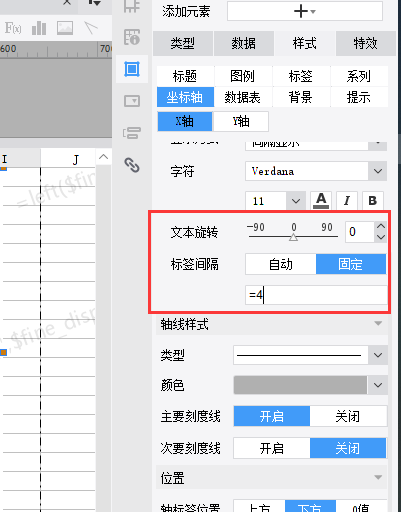Image resolution: width=401 pixels, height=512 pixels.
Task: Open the 数据表 style section
Action: pyautogui.click(x=243, y=97)
